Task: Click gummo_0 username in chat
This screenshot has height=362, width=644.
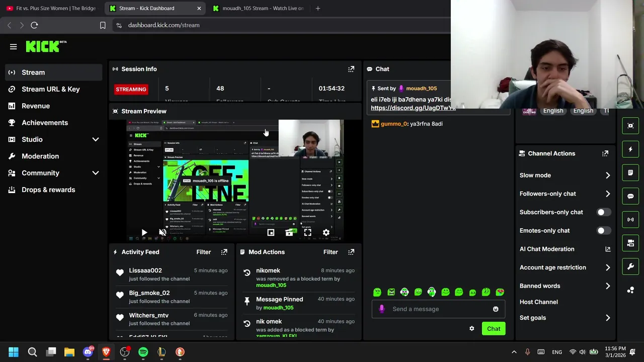Action: click(394, 124)
